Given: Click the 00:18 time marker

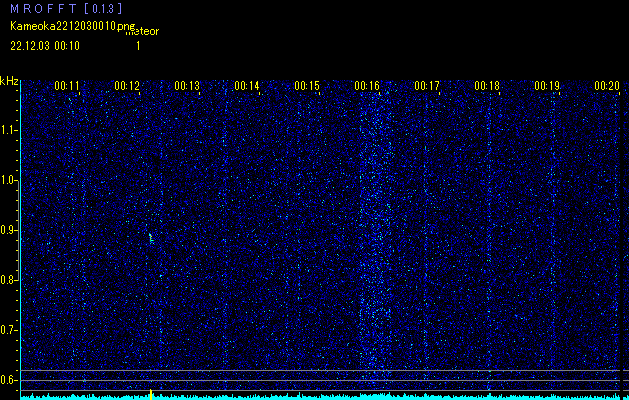Looking at the screenshot, I should tap(487, 86).
